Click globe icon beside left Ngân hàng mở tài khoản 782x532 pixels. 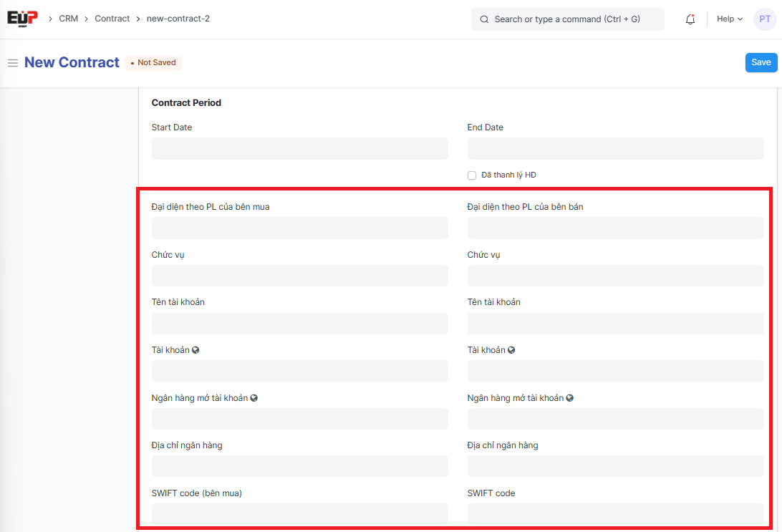click(x=254, y=398)
